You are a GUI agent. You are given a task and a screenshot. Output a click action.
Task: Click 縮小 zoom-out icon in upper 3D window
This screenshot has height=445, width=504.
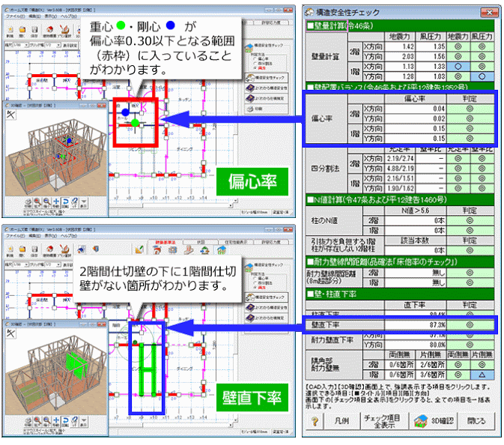46,203
